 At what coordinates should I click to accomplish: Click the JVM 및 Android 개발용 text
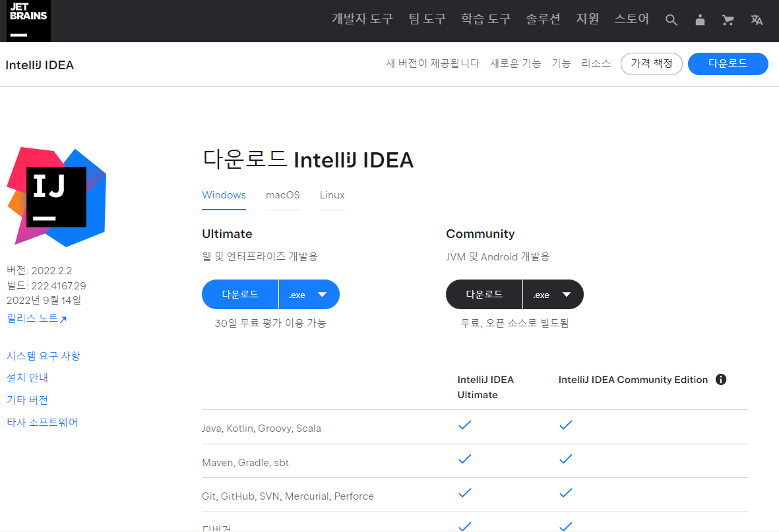498,256
